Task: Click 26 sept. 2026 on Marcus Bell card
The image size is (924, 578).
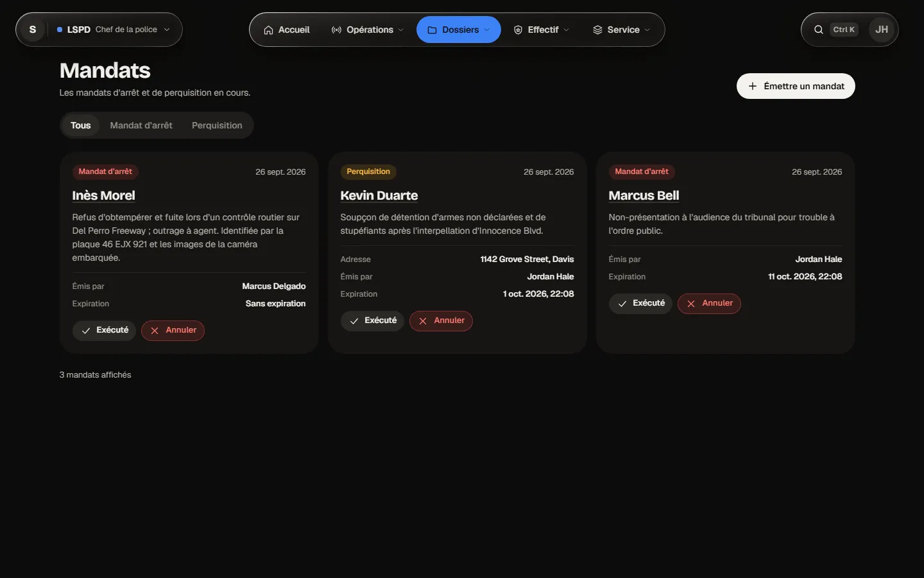Action: [817, 172]
